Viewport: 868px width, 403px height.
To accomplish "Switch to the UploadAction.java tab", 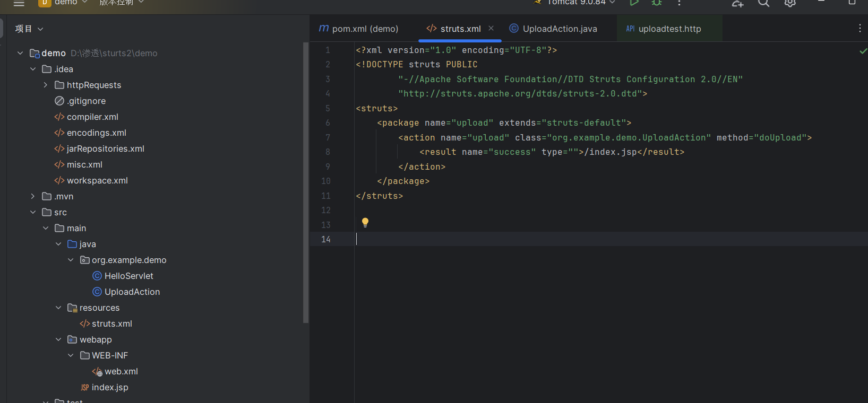I will coord(553,29).
